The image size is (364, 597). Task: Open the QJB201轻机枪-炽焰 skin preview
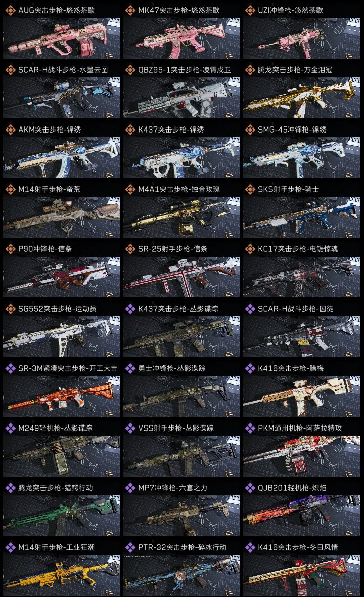tap(301, 516)
